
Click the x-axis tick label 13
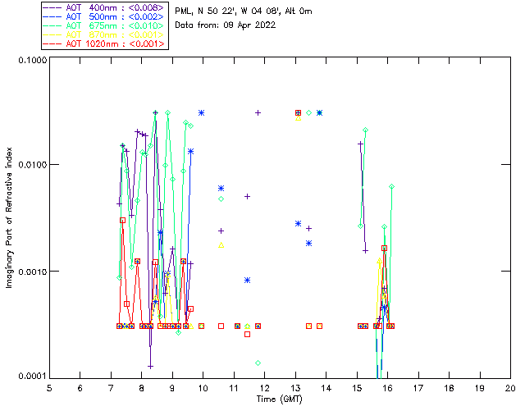click(x=295, y=388)
